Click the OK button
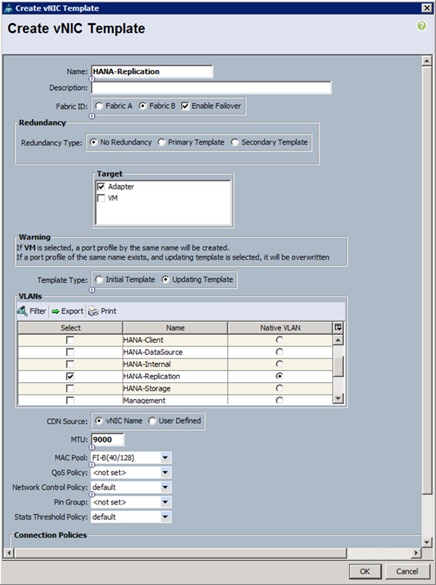This screenshot has height=585, width=436. click(365, 571)
